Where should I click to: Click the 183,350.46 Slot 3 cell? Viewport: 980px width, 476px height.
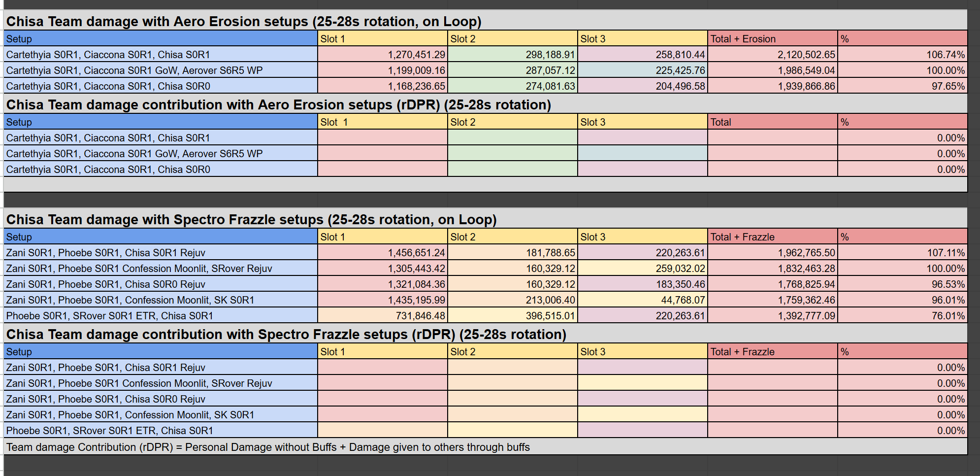643,284
